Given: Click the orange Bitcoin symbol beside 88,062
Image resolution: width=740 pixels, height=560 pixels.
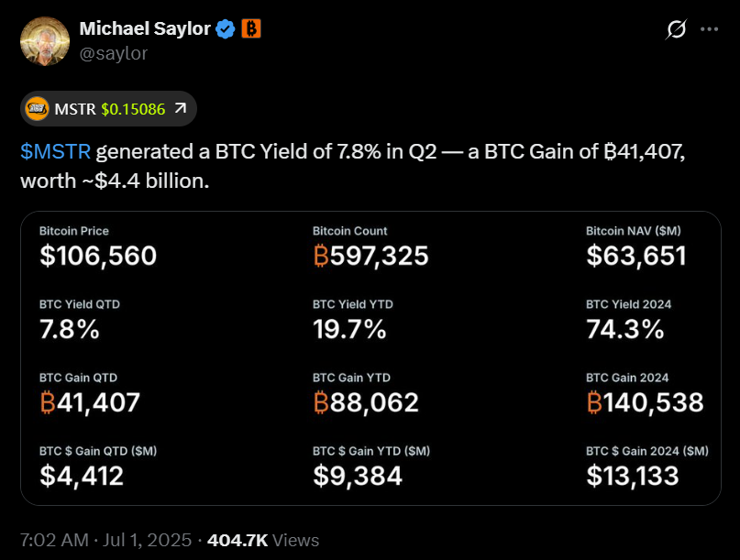Looking at the screenshot, I should coord(321,402).
